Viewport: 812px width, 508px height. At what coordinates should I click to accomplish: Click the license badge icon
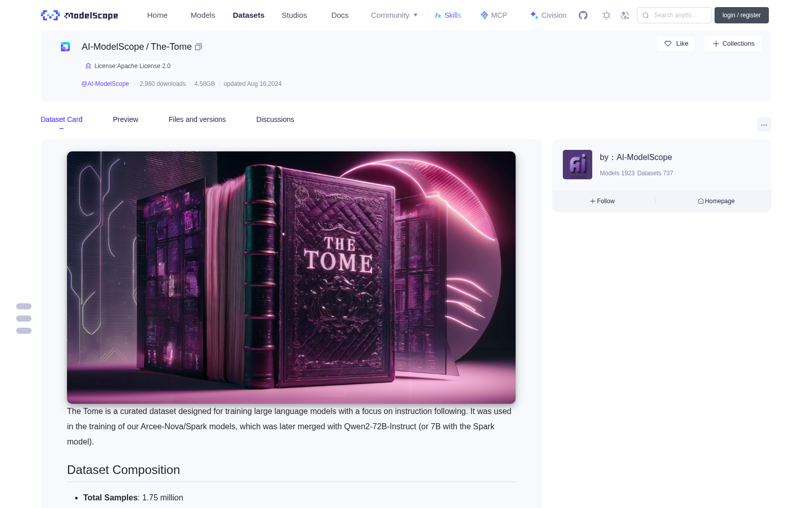[88, 66]
